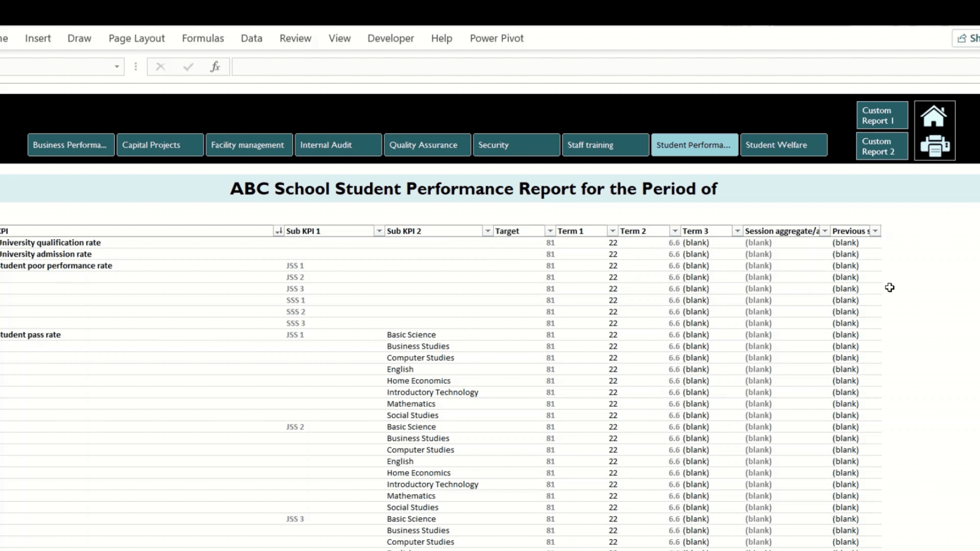Screen dimensions: 980x551
Task: Select the 'JSS 2' cell beside Basic Science
Action: click(x=295, y=427)
